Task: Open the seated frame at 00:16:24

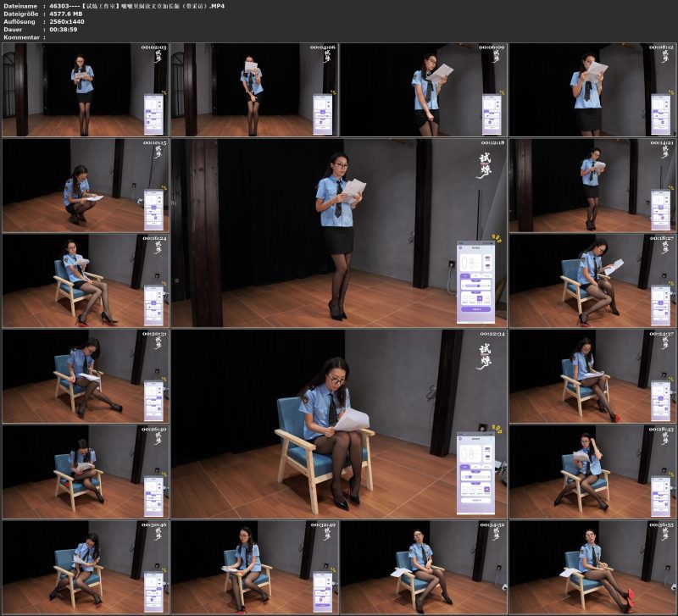Action: pyautogui.click(x=85, y=280)
